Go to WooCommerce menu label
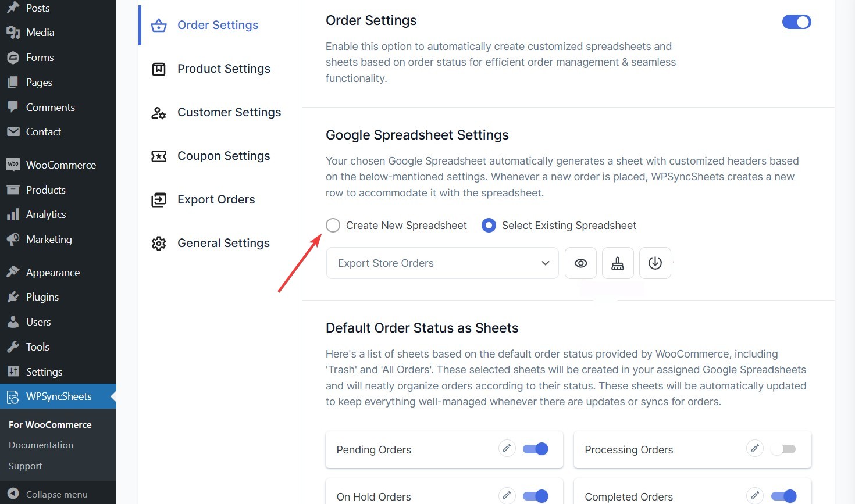This screenshot has height=504, width=855. [61, 165]
